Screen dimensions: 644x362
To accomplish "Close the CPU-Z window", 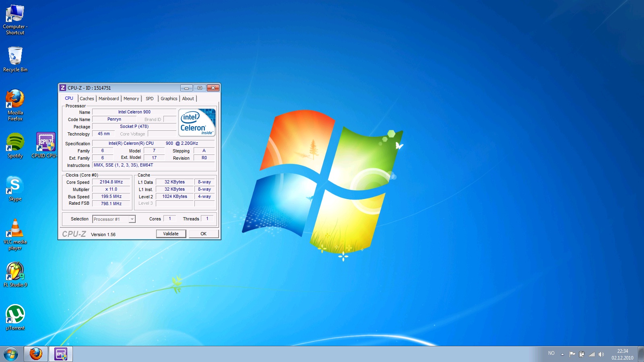I will (213, 88).
